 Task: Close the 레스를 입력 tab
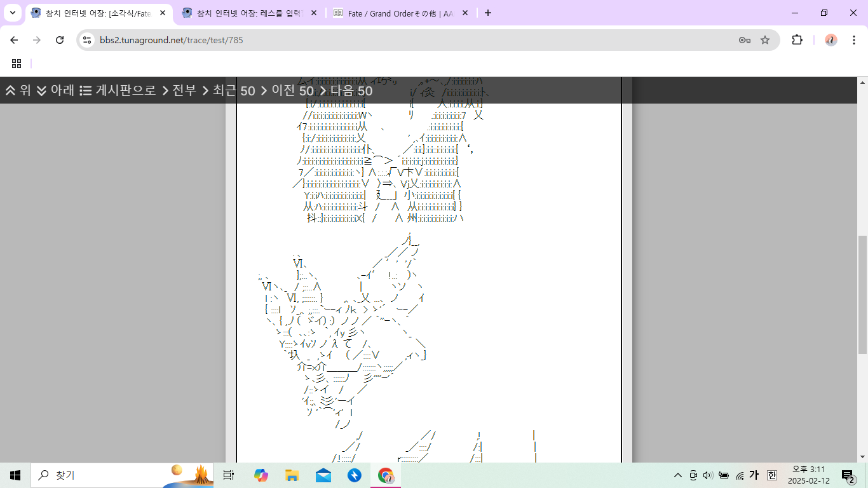pyautogui.click(x=313, y=13)
